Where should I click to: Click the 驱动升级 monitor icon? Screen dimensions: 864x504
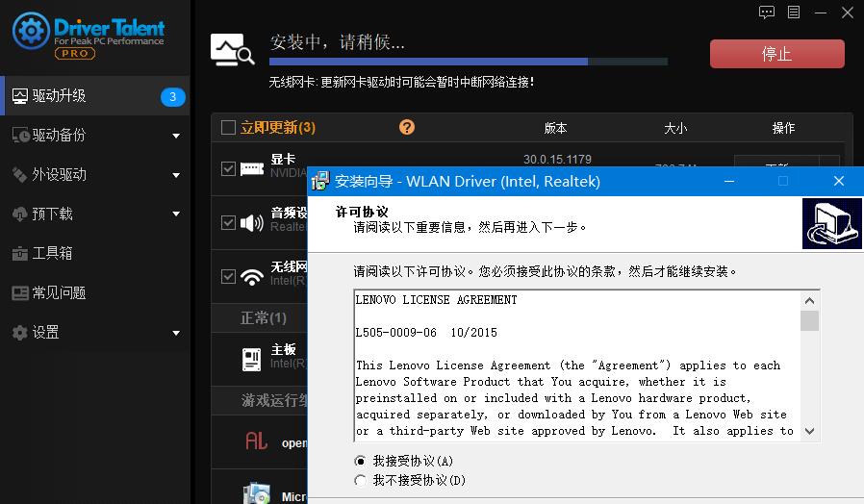tap(20, 96)
